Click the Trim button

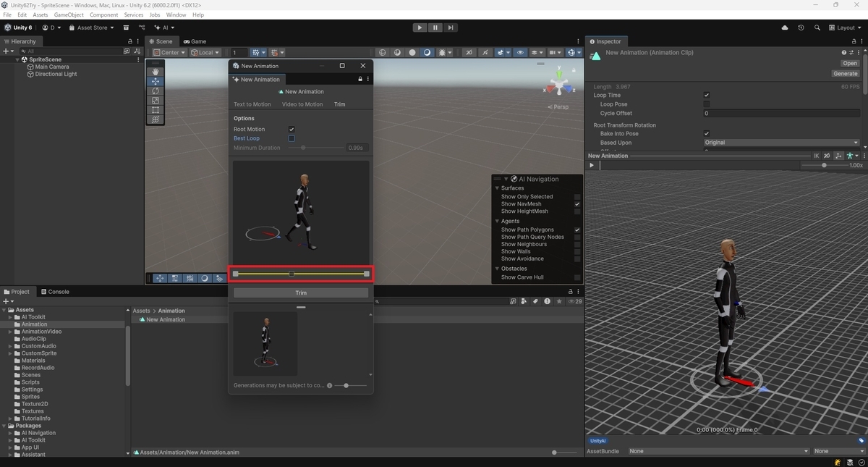[301, 293]
